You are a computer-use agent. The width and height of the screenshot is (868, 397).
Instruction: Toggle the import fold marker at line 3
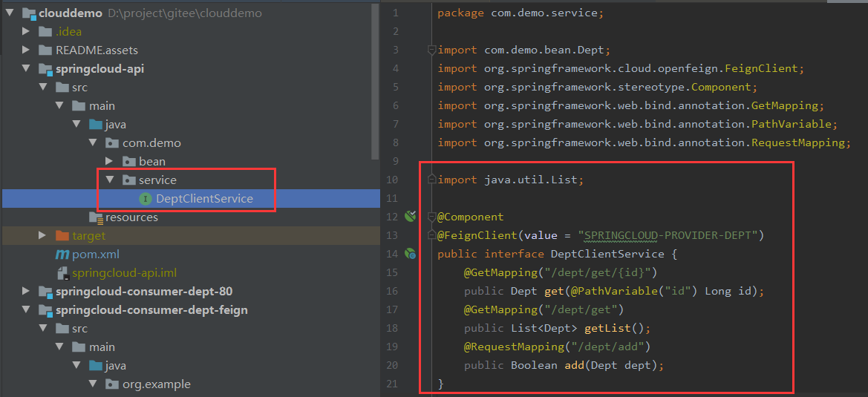(x=432, y=50)
